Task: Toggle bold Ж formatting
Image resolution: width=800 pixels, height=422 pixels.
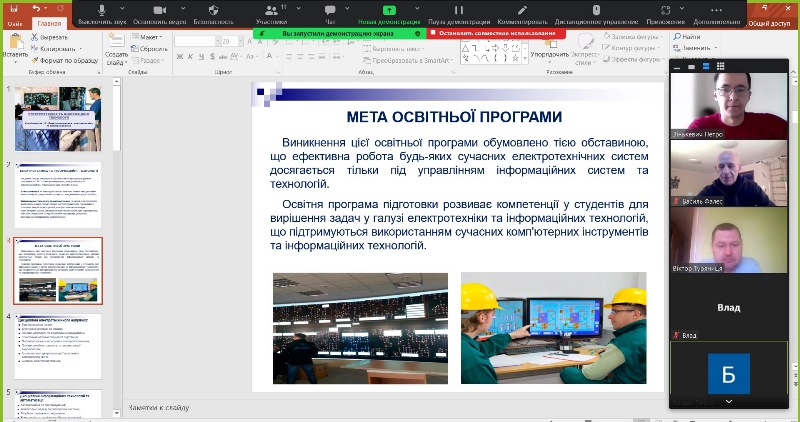Action: click(x=180, y=57)
